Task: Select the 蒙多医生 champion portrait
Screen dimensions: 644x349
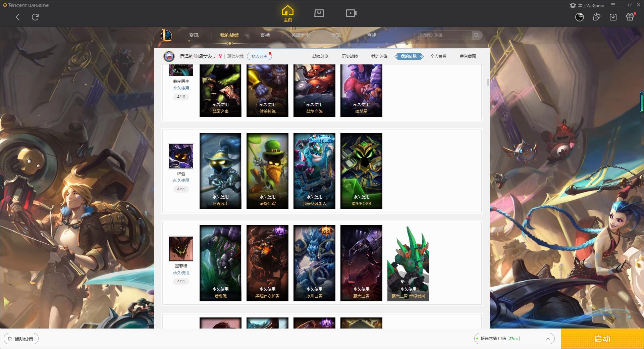Action: (x=181, y=70)
